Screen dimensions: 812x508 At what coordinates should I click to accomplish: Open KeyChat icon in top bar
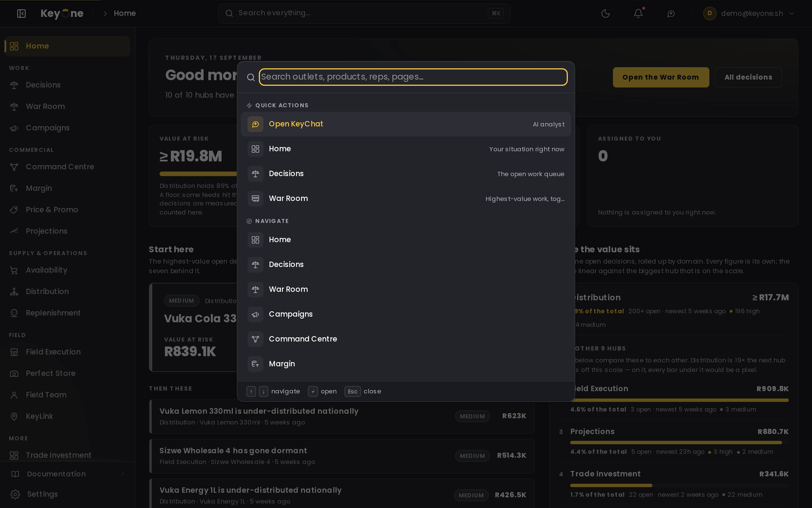point(671,14)
